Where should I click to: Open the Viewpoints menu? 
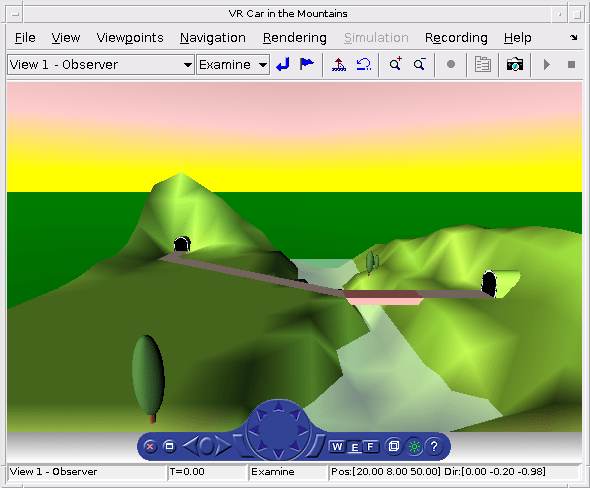click(130, 38)
